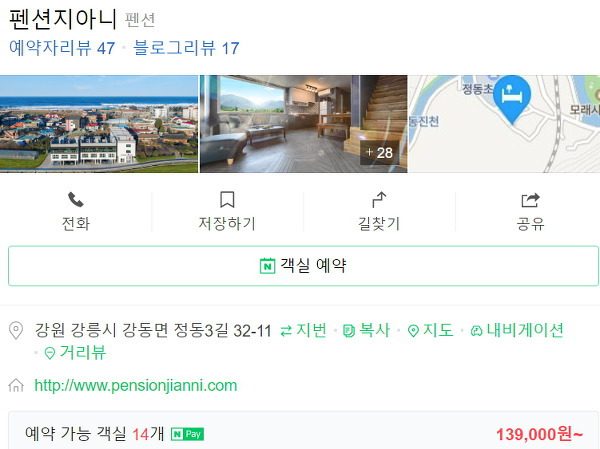This screenshot has height=449, width=600.
Task: Launch 내비게이션 for this address
Action: (517, 330)
